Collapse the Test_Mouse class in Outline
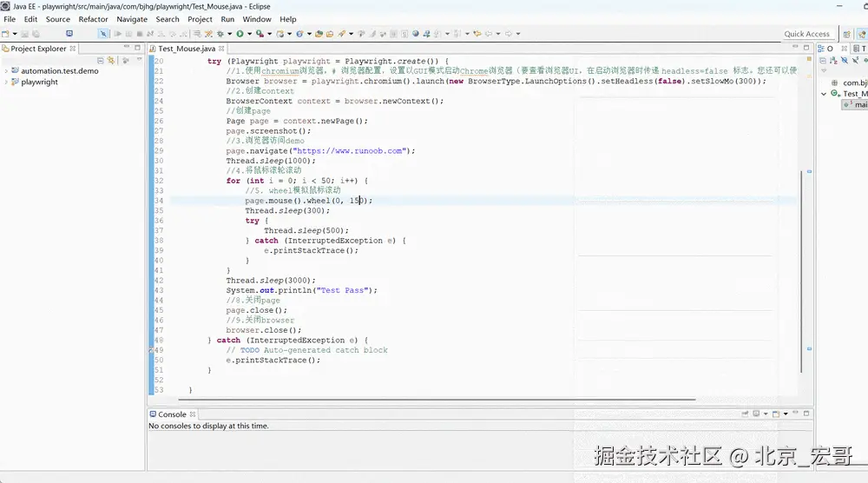 pyautogui.click(x=824, y=94)
